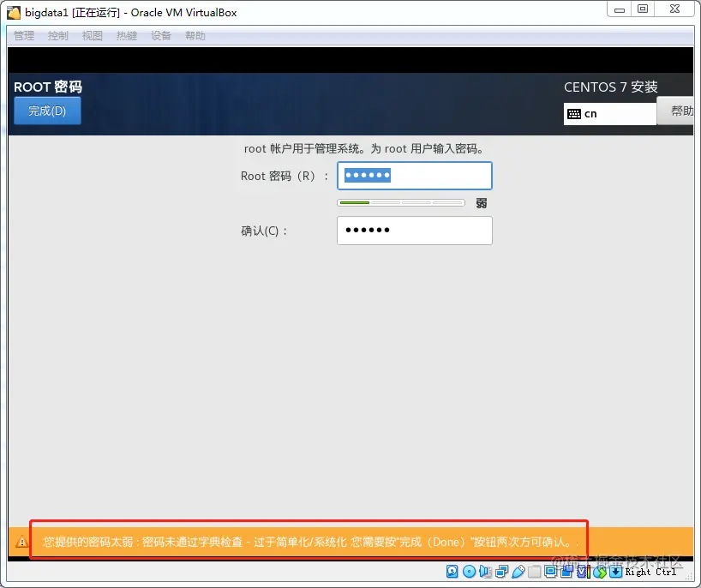Image resolution: width=701 pixels, height=588 pixels.
Task: Click the CPU virtualization V status icon
Action: (x=584, y=572)
